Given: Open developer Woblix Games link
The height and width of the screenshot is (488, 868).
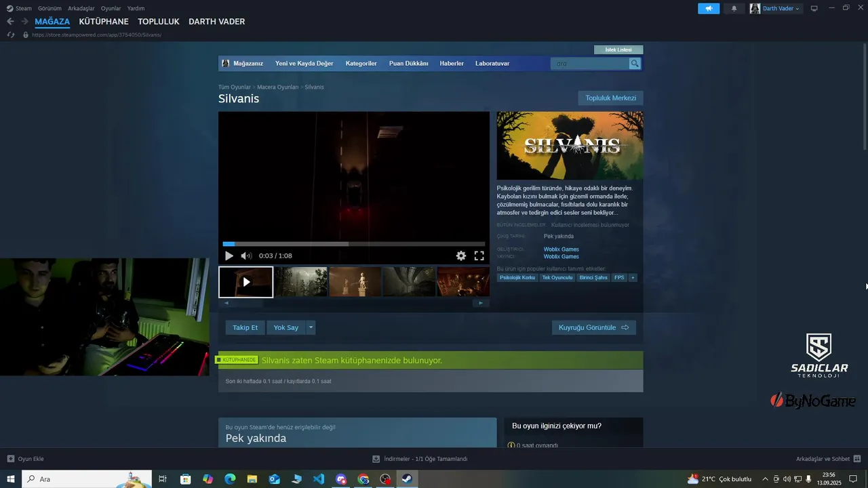Looking at the screenshot, I should 561,249.
